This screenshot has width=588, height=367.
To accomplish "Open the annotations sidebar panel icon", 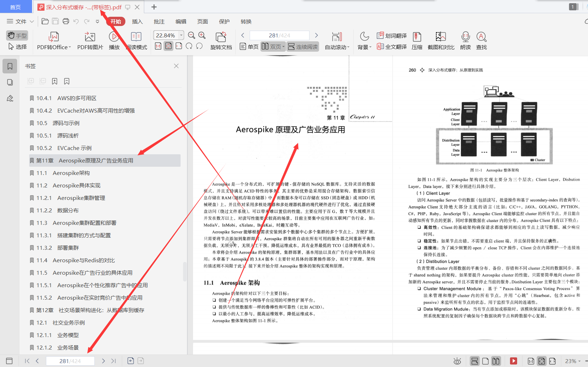I will (10, 98).
